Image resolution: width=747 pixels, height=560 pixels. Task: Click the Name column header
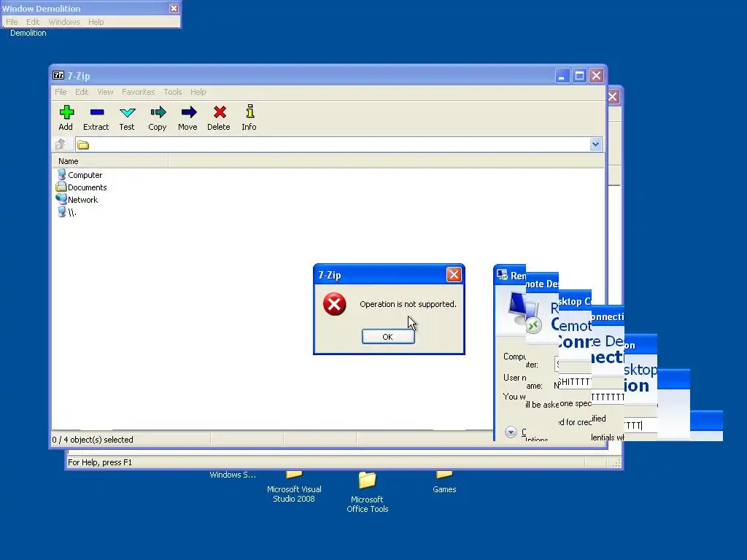coord(111,161)
